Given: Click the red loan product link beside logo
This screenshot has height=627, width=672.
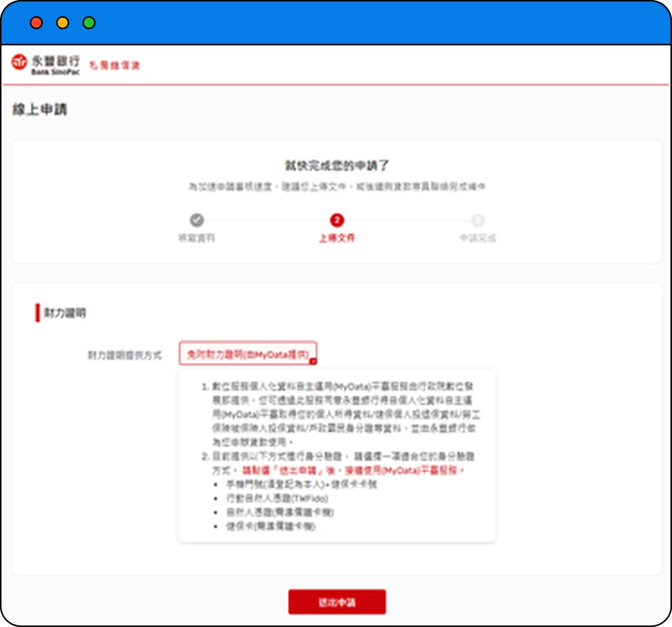Looking at the screenshot, I should (x=114, y=65).
